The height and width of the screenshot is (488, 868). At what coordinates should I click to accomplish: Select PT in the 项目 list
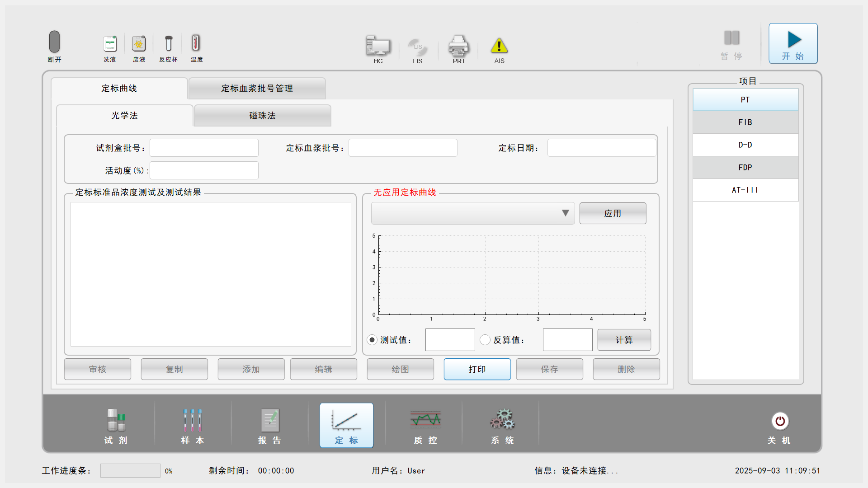745,100
